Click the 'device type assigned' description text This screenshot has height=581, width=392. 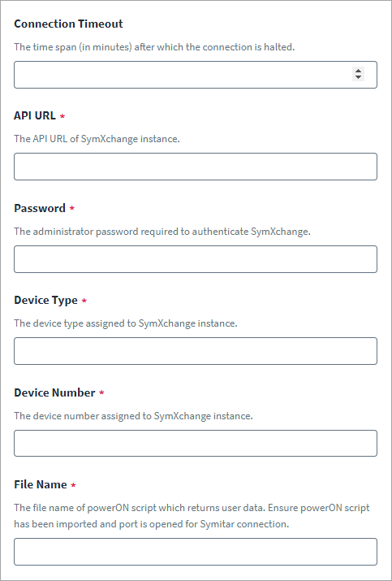click(126, 323)
